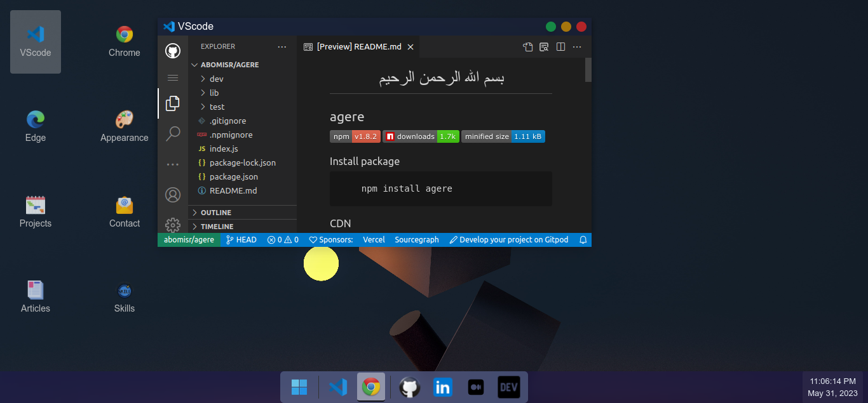
Task: Open Search in the activity bar
Action: pyautogui.click(x=173, y=133)
